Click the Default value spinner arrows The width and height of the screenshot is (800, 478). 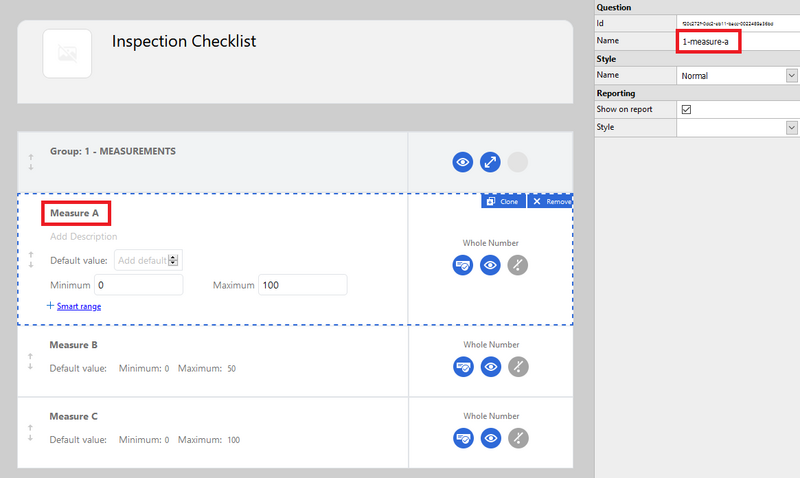[174, 260]
